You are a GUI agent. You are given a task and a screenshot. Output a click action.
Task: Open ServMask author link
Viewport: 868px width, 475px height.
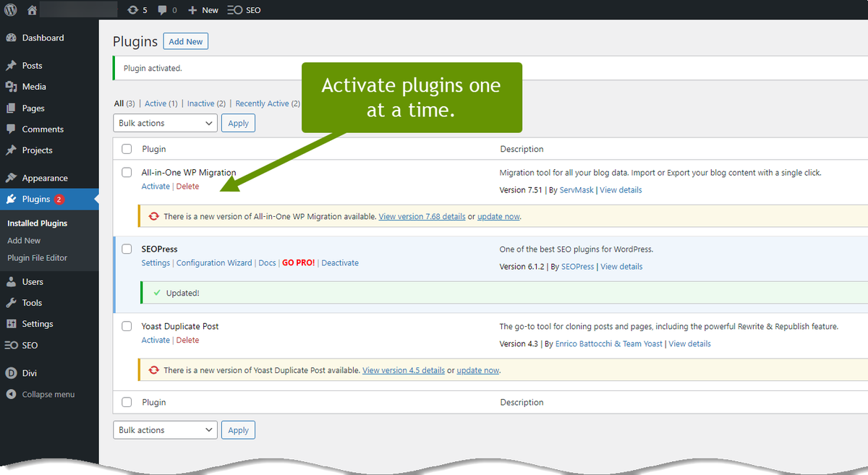click(x=577, y=190)
